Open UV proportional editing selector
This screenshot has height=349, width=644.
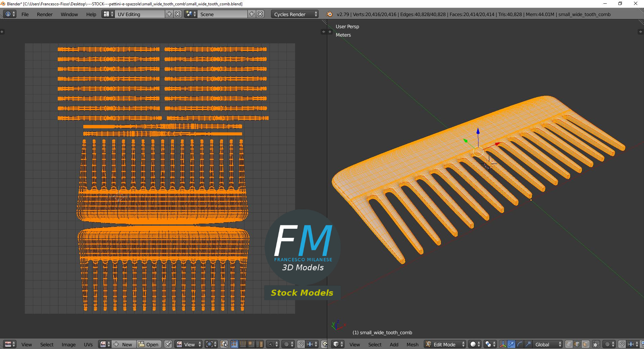288,344
